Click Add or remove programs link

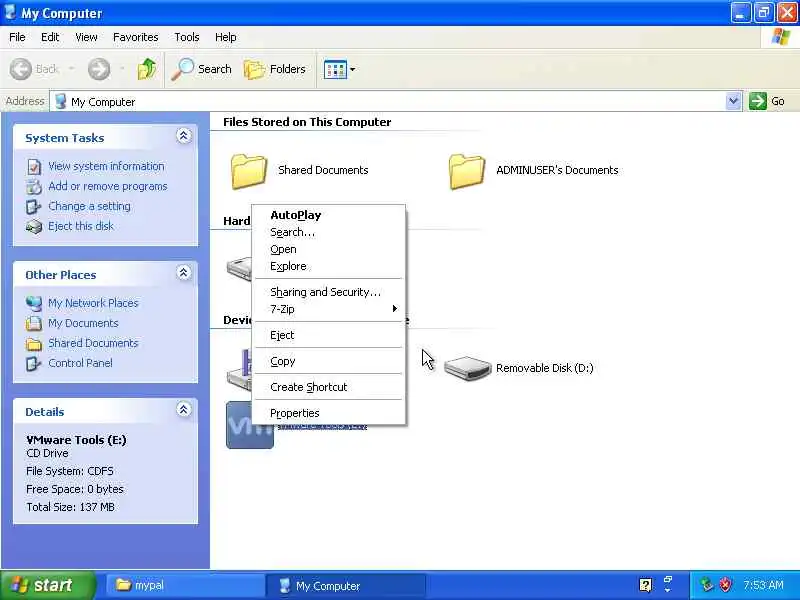click(108, 186)
